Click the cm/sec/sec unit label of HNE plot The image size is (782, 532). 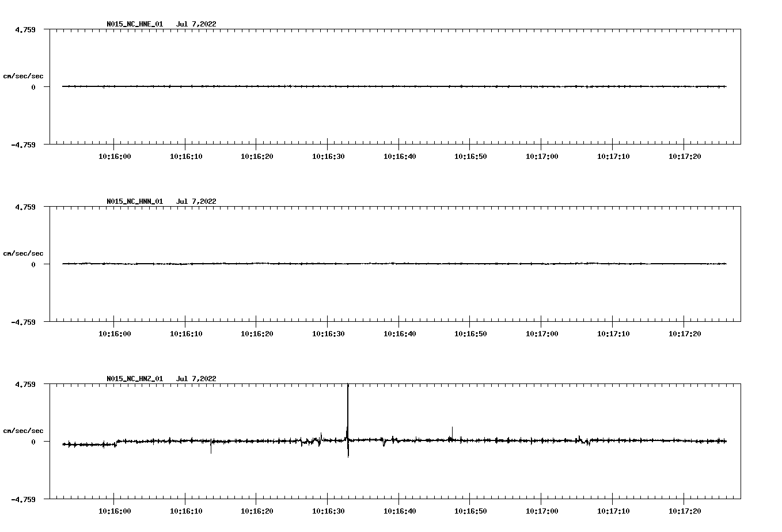23,76
